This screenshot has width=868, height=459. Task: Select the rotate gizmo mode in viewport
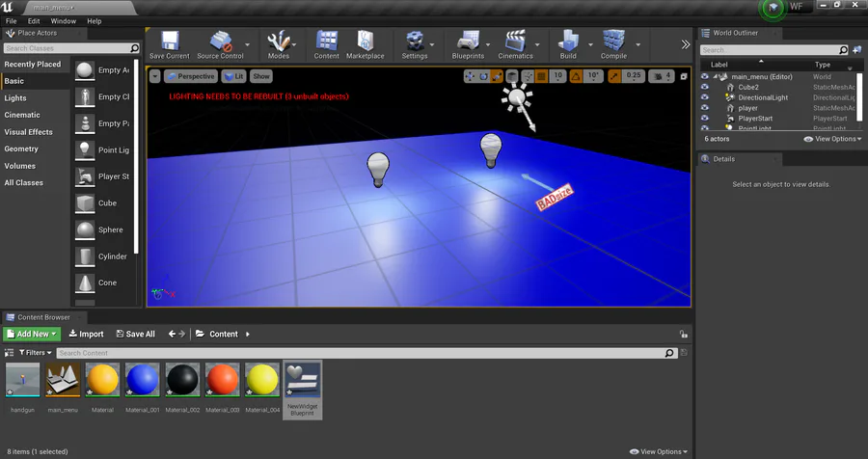483,76
